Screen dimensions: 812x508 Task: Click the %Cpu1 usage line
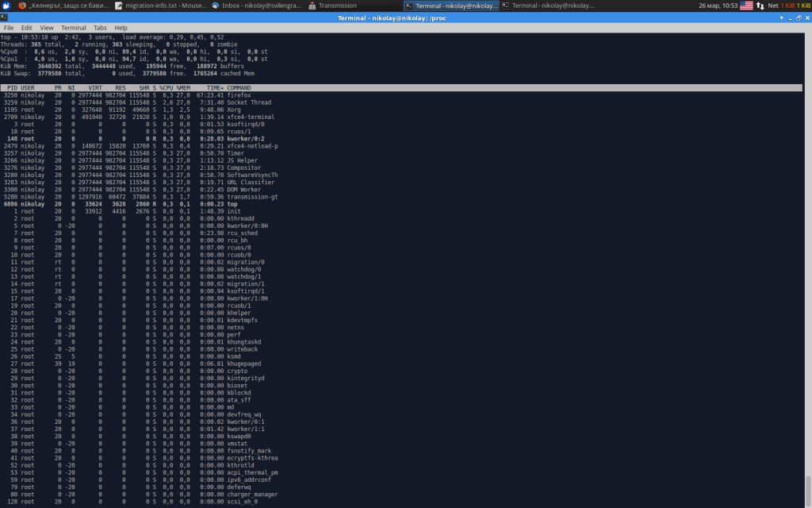tap(134, 59)
